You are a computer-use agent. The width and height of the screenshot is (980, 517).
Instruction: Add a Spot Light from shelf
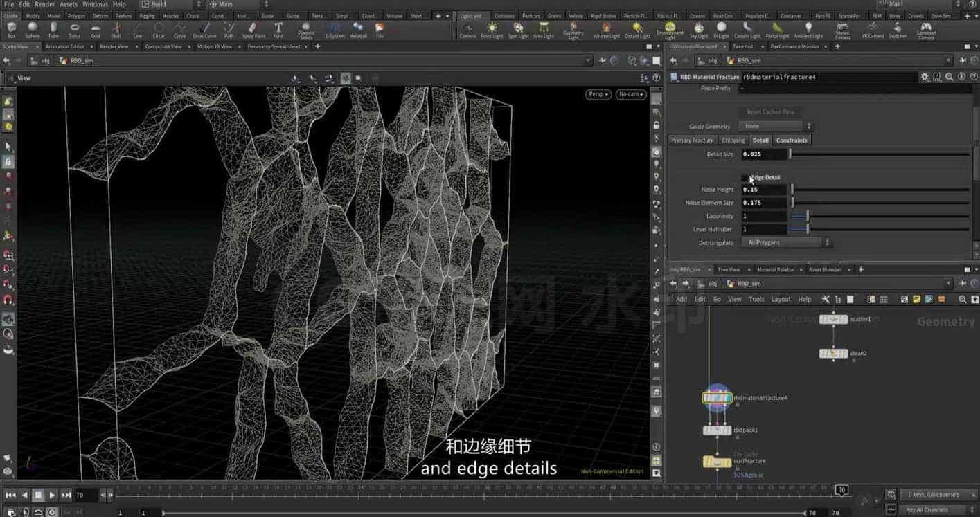[x=518, y=30]
